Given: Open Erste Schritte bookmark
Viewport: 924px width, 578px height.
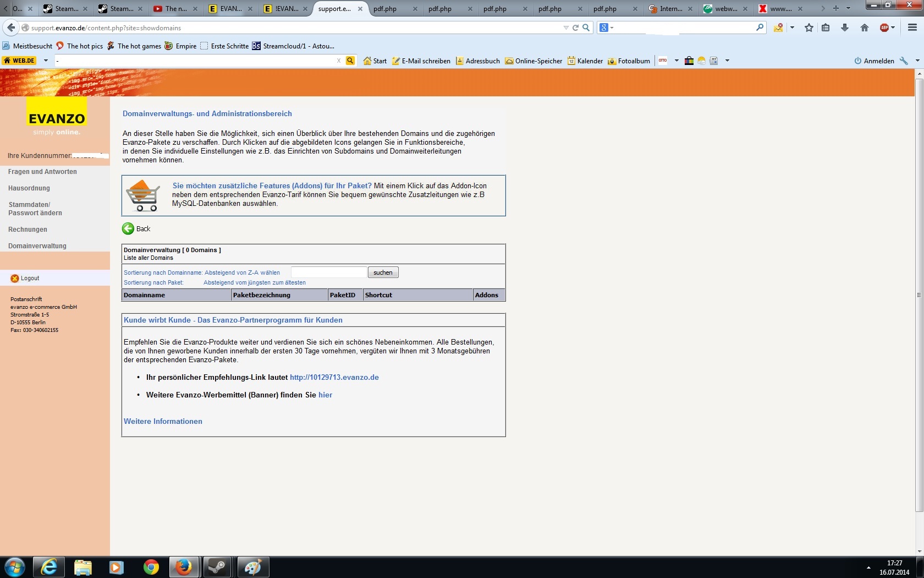Looking at the screenshot, I should click(x=224, y=46).
